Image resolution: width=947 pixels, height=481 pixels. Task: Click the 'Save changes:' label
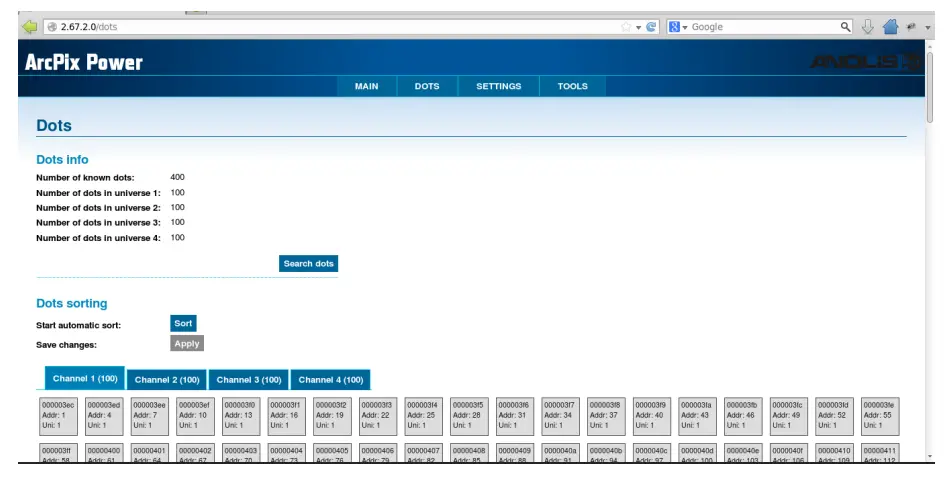tap(66, 345)
